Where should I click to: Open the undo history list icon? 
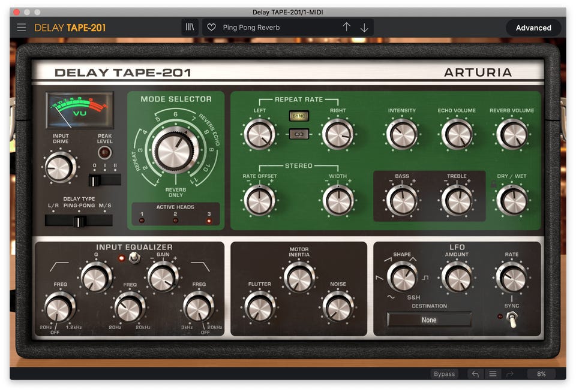[493, 374]
